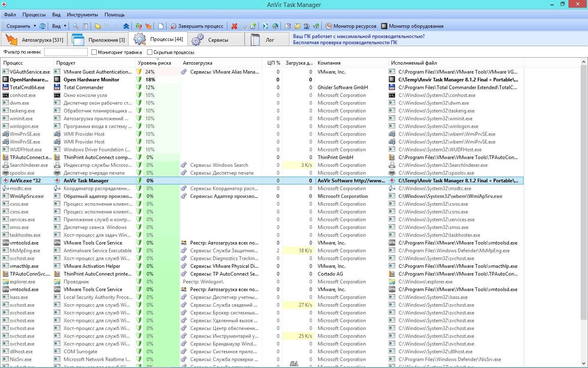Sort by the Компания column header
The height and width of the screenshot is (368, 588).
coord(352,63)
